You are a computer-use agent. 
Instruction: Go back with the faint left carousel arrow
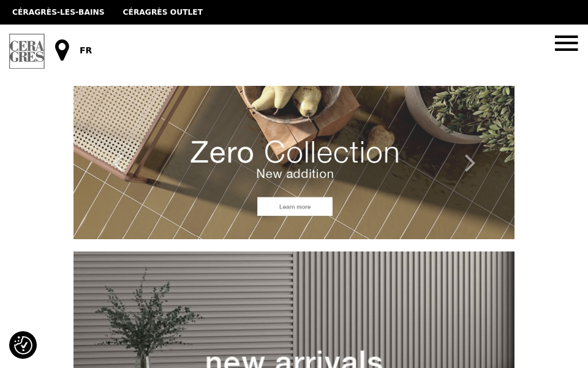118,163
